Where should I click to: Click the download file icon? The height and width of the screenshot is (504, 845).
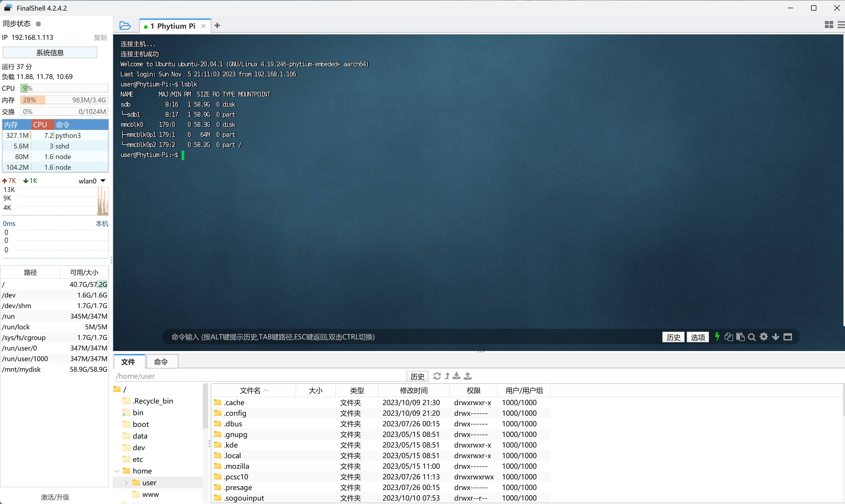pyautogui.click(x=457, y=376)
